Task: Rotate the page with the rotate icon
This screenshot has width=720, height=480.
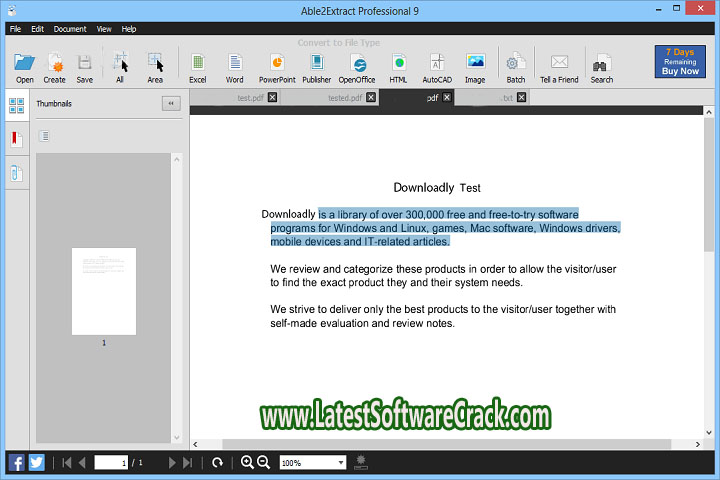Action: coord(217,462)
